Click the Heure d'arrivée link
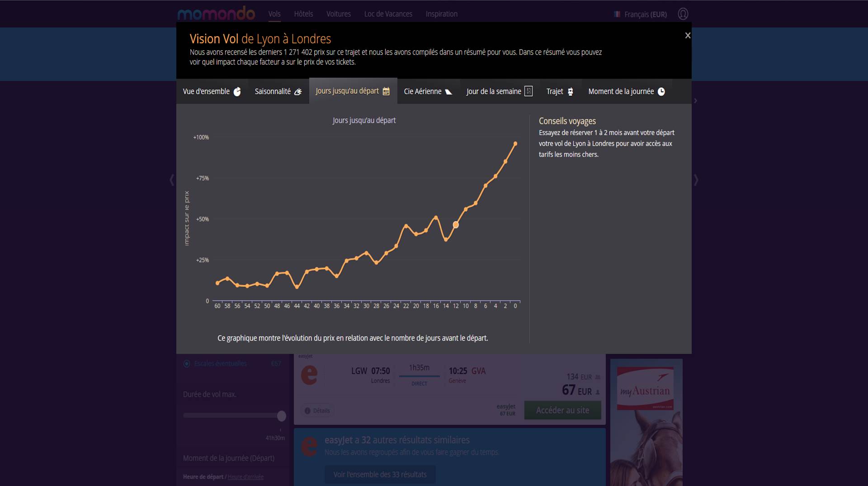 (x=245, y=477)
